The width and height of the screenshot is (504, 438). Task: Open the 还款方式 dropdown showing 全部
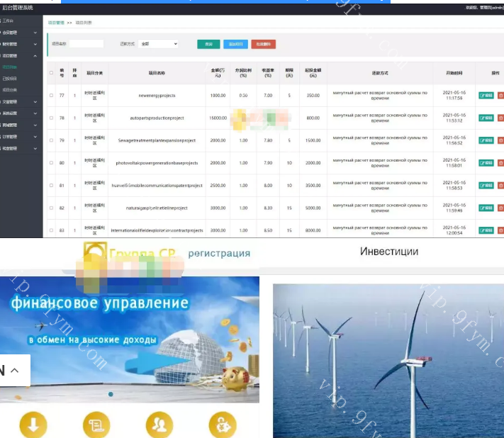point(158,44)
